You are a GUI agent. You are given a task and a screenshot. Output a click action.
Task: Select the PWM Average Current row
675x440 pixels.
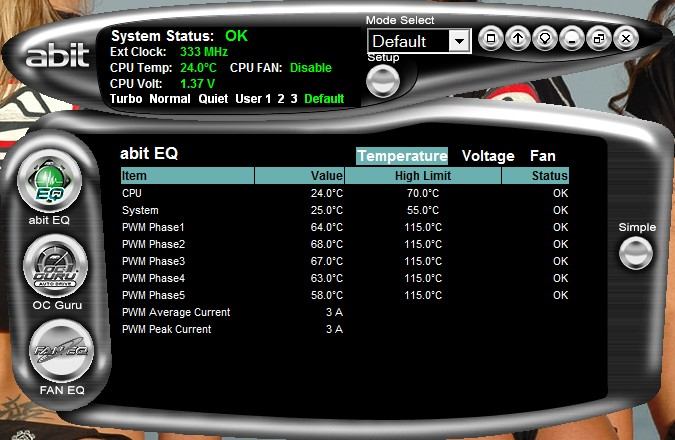click(345, 312)
